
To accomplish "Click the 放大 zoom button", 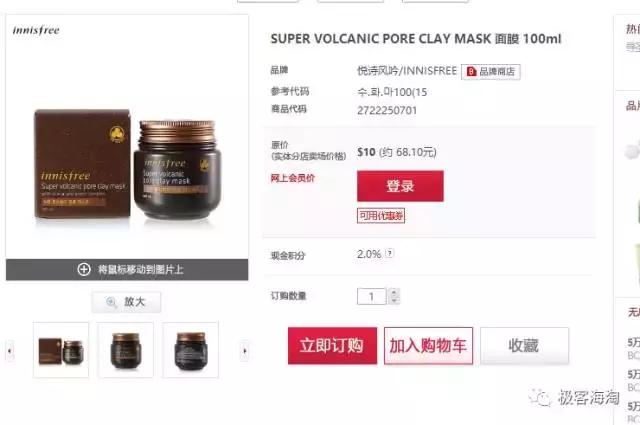I will click(x=126, y=302).
